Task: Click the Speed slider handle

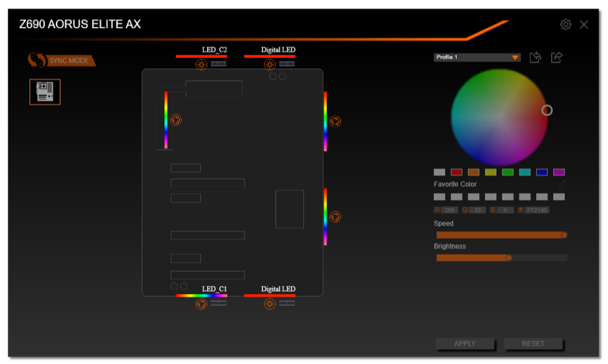Action: point(564,235)
